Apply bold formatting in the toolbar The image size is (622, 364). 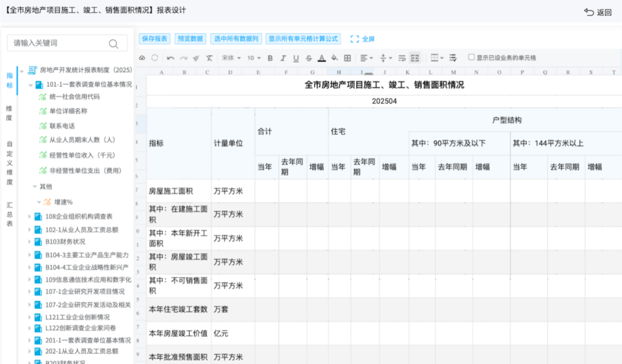point(270,58)
